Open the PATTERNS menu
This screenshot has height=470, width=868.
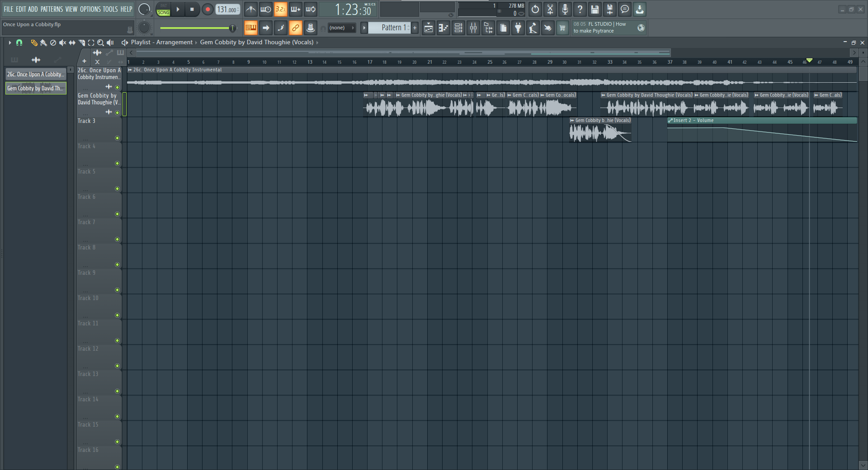[x=52, y=9]
